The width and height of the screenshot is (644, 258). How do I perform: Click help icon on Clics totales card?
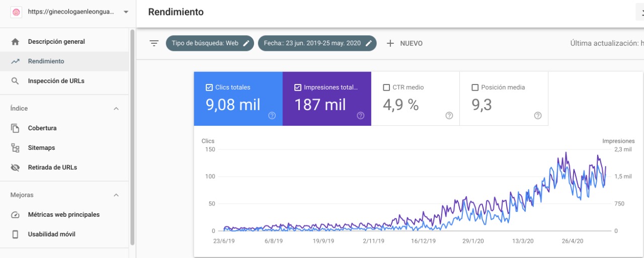click(272, 116)
